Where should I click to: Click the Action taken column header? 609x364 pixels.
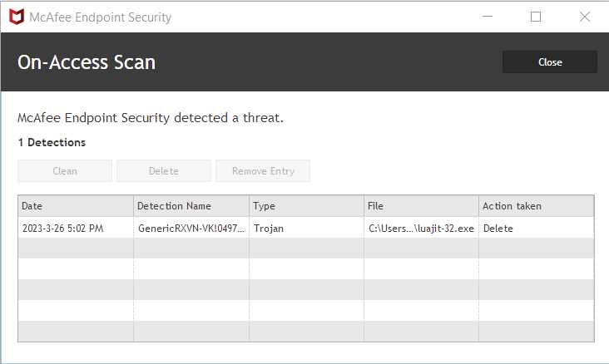click(537, 206)
